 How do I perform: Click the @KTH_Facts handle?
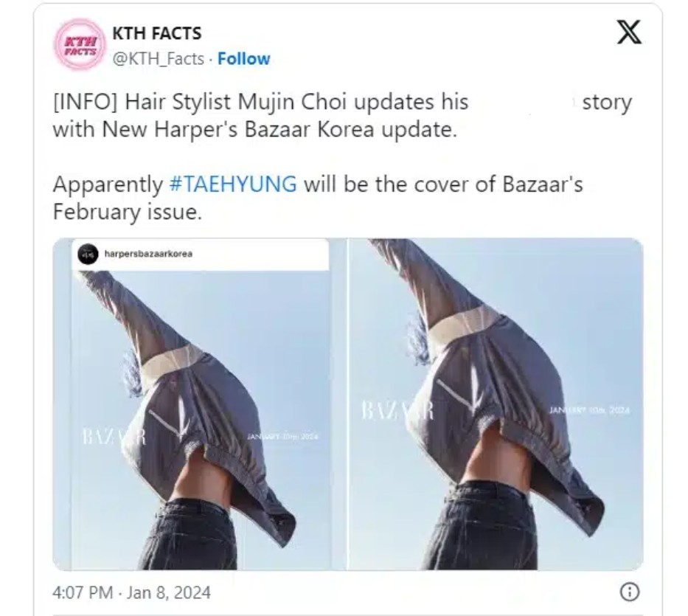[159, 59]
